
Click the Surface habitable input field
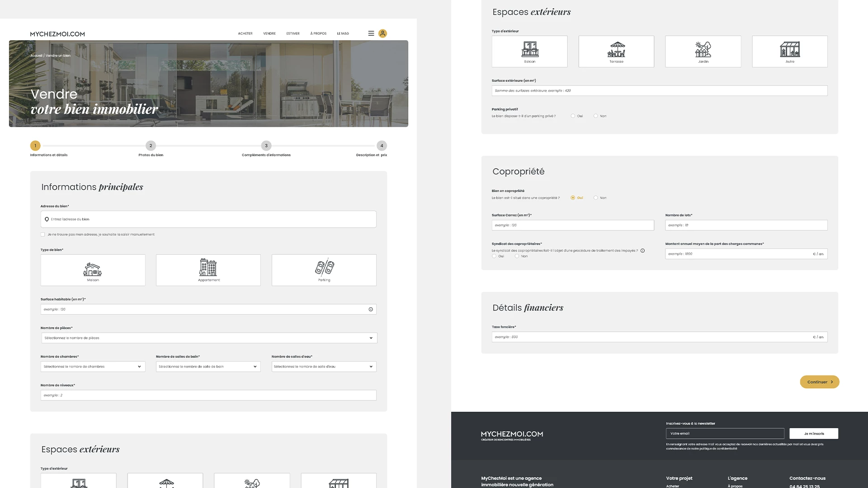pos(208,310)
